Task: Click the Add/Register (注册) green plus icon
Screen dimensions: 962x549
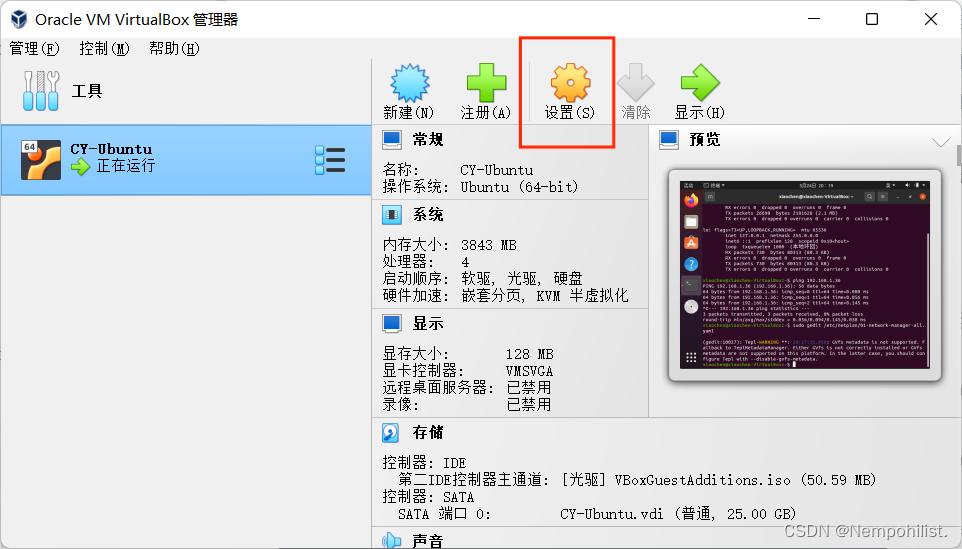Action: [486, 83]
